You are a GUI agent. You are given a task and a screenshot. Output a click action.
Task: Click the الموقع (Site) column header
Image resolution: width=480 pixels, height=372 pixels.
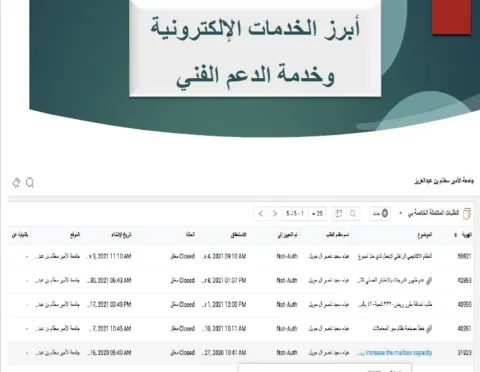[75, 235]
